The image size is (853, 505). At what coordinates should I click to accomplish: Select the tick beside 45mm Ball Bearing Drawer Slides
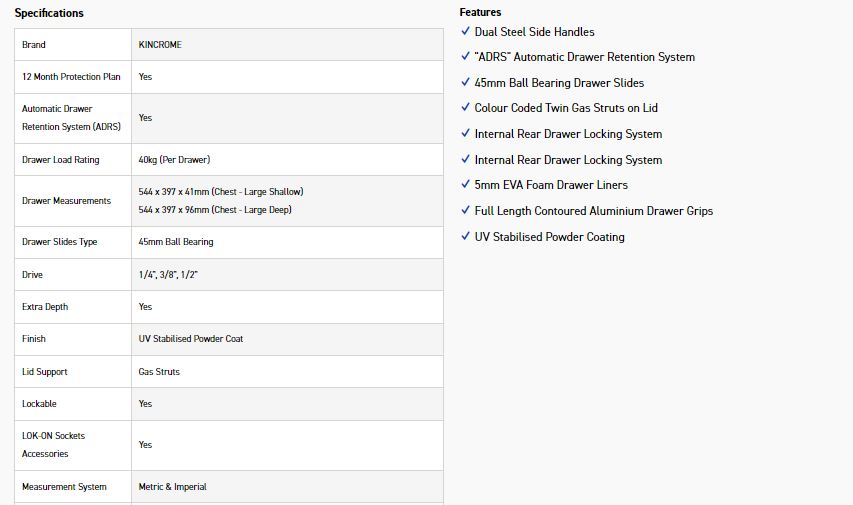(x=465, y=83)
